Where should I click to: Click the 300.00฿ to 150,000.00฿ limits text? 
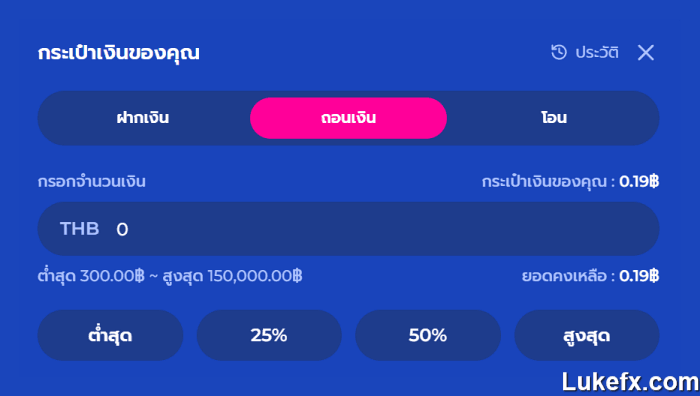click(170, 275)
